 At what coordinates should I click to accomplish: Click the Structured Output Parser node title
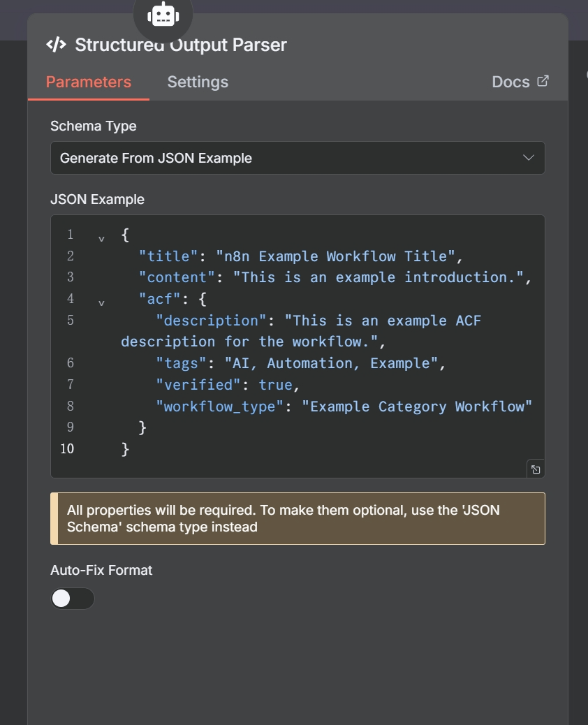[x=181, y=45]
